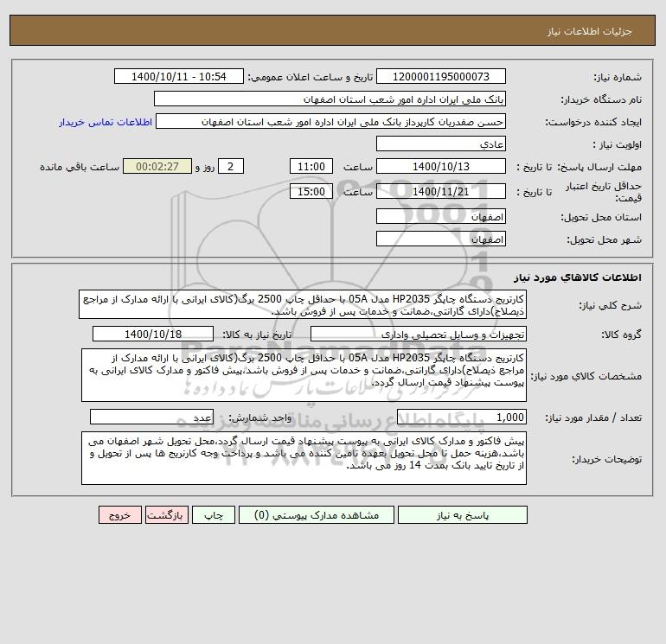Click the goods group field تجهیزات و وسایل تحصیلی
Image resolution: width=666 pixels, height=644 pixels.
tap(419, 334)
